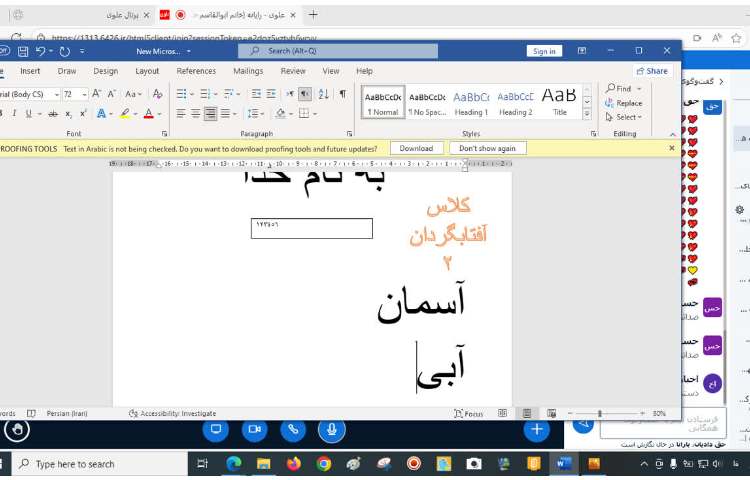750x480 pixels.
Task: Click the Share button in Word
Action: [x=652, y=71]
